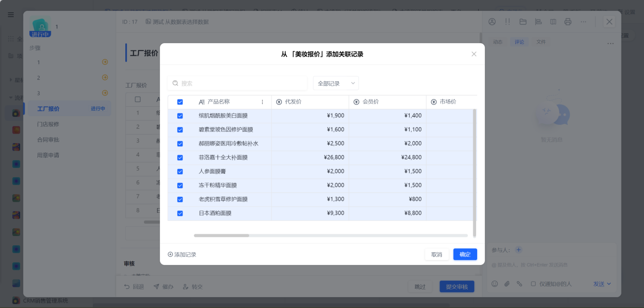The height and width of the screenshot is (308, 644).
Task: Toggle the select-all checkbox in dialog header
Action: point(180,102)
